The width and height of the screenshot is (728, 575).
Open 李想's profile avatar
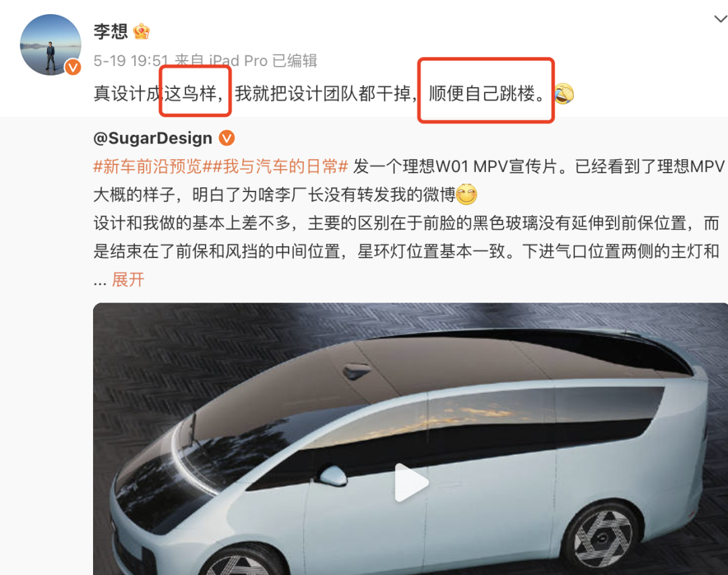(x=50, y=45)
